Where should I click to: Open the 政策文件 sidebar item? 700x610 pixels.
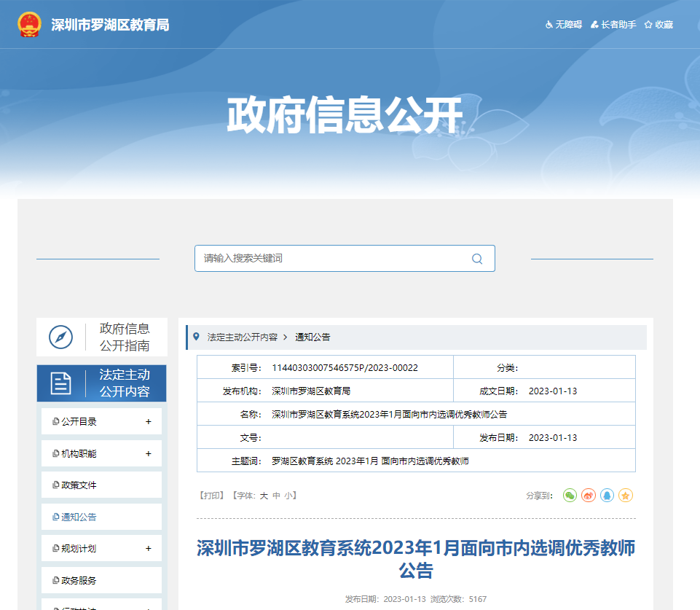pos(102,485)
